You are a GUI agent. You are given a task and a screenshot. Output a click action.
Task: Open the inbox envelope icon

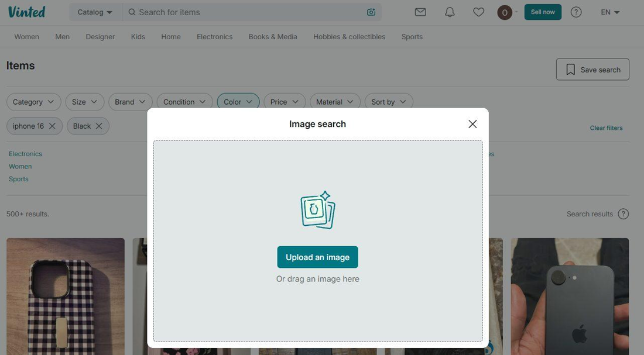point(420,12)
